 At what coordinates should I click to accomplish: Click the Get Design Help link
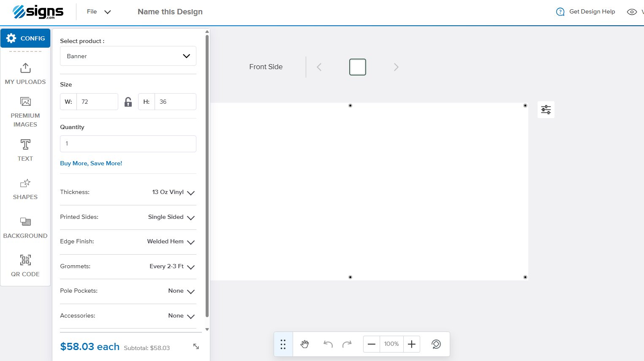pyautogui.click(x=586, y=12)
